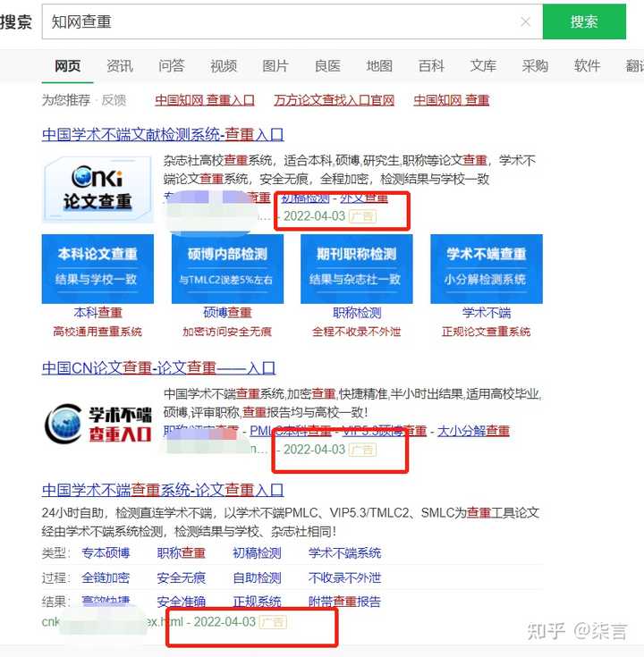Click 正规论文查重系统 caption text
The height and width of the screenshot is (657, 644).
click(486, 332)
